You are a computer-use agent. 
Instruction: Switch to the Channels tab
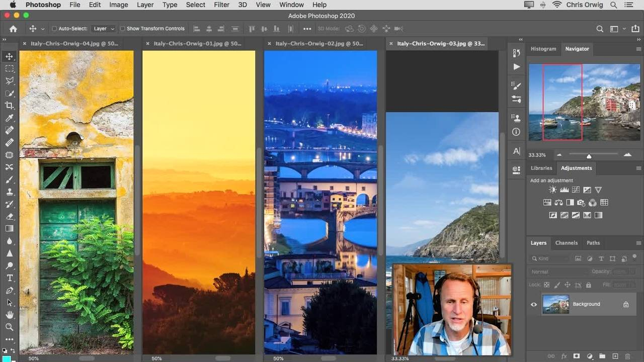pyautogui.click(x=567, y=243)
